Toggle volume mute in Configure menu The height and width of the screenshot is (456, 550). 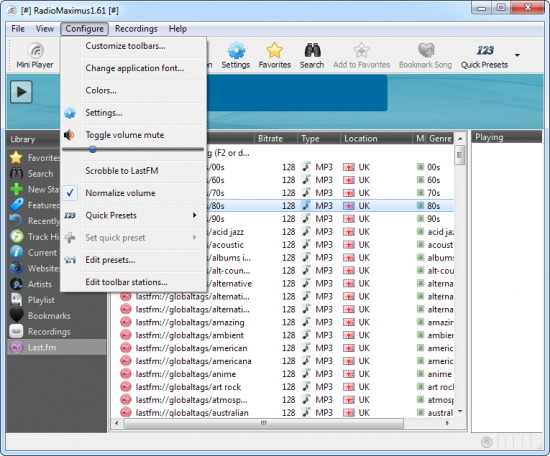(133, 135)
